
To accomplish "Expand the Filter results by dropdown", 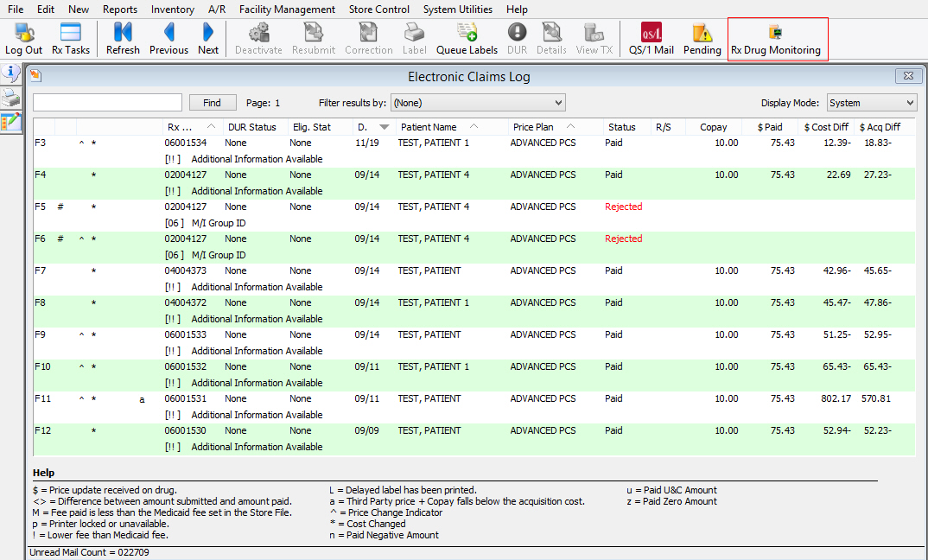I will [x=478, y=103].
